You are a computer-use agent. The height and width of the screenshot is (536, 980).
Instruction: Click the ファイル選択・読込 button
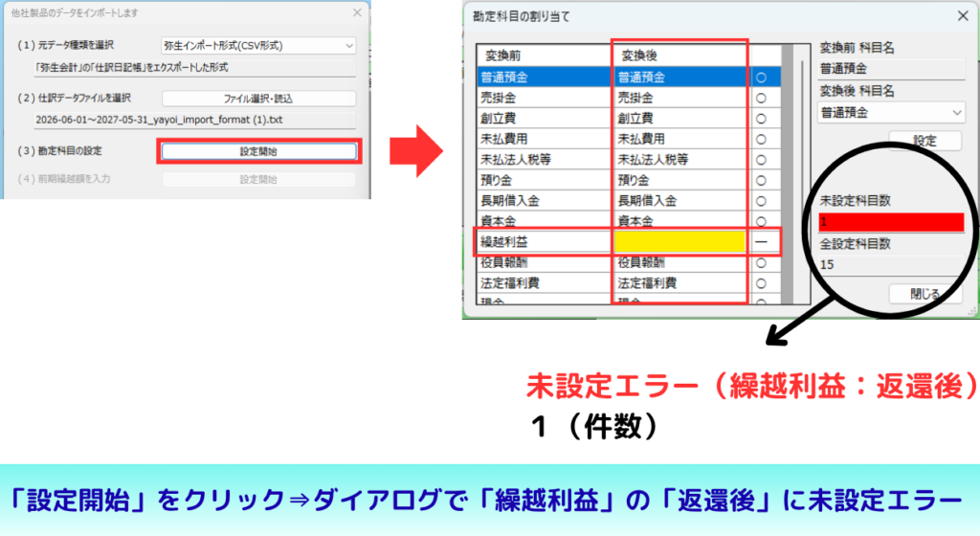258,99
